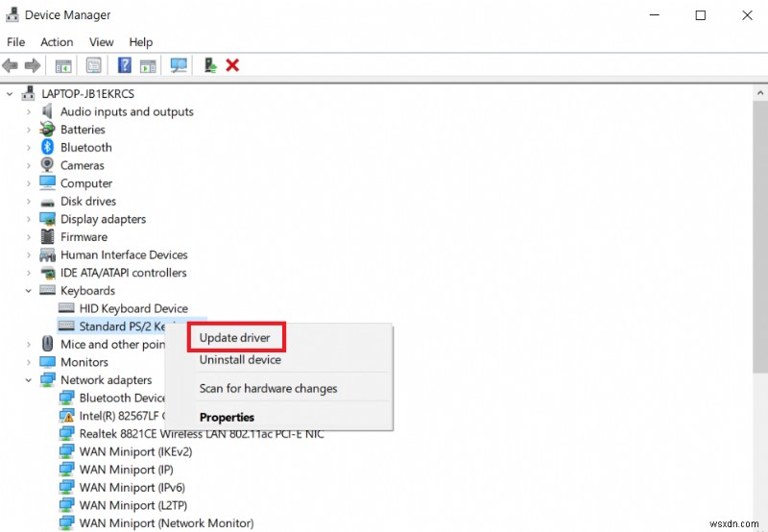Viewport: 768px width, 532px height.
Task: Open the Help menu
Action: point(140,42)
